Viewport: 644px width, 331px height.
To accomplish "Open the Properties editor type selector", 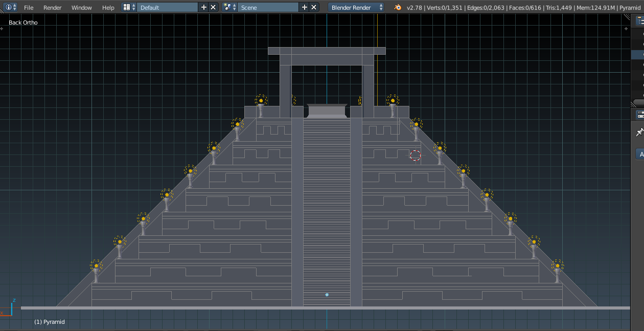I will (639, 115).
